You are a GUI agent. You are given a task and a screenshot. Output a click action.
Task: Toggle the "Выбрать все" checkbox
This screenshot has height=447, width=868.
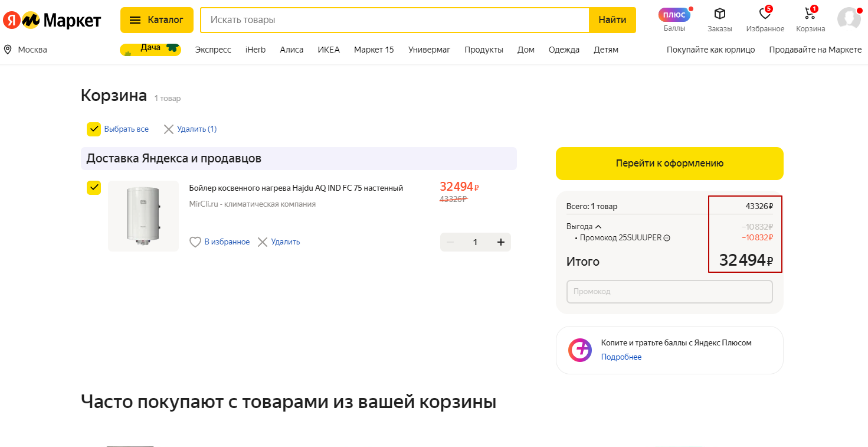click(x=94, y=129)
